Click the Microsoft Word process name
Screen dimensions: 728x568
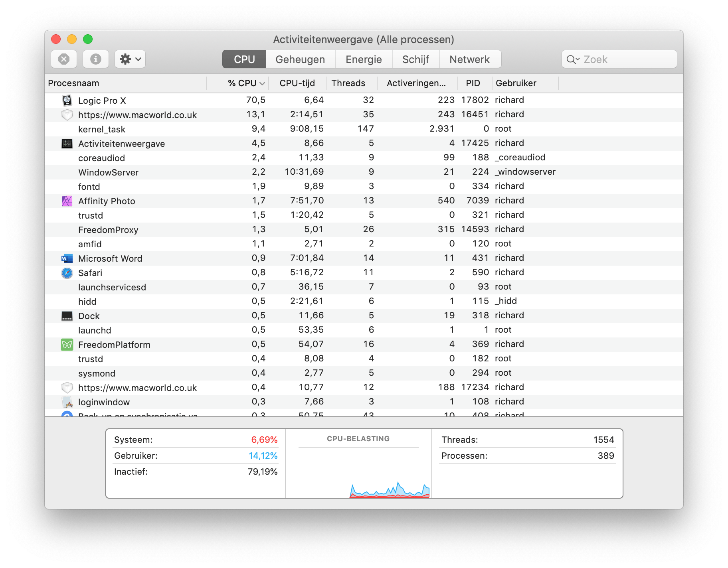pos(110,258)
